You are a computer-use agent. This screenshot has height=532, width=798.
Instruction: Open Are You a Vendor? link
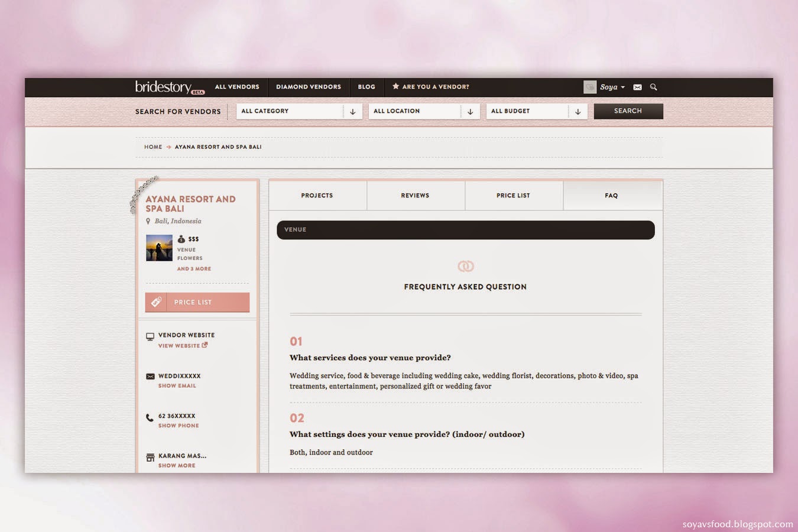tap(436, 87)
